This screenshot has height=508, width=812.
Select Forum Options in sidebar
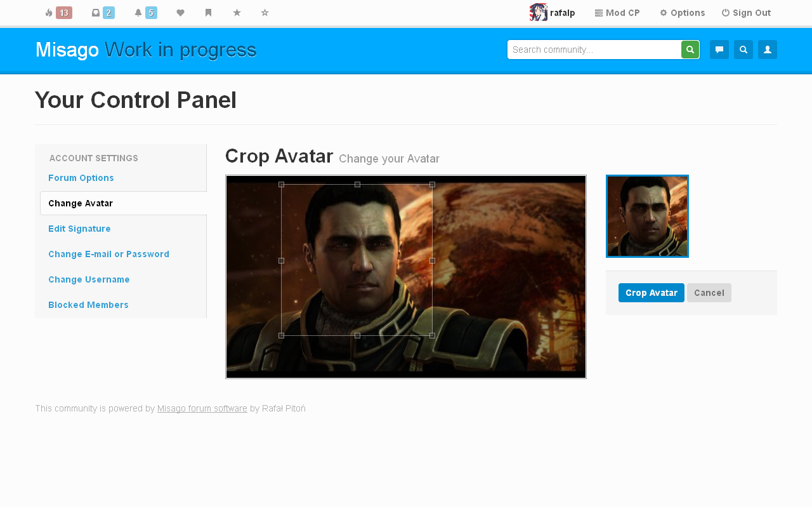(81, 178)
